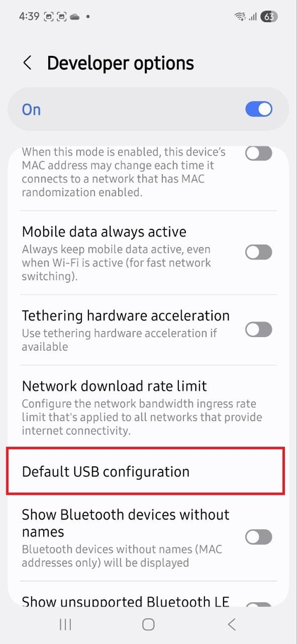Toggle the MAC randomization mode switch
The height and width of the screenshot is (644, 297).
point(259,153)
